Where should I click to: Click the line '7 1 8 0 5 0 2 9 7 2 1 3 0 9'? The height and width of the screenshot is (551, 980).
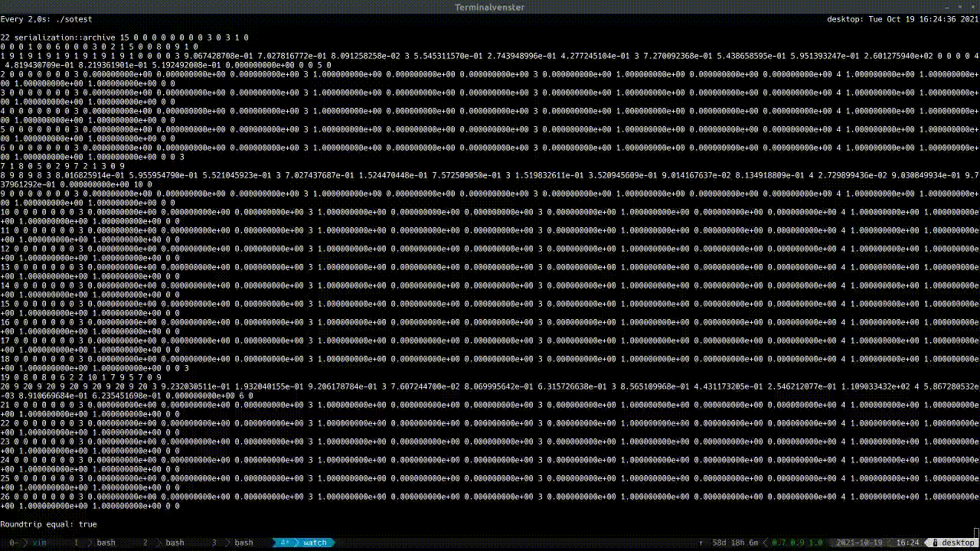(62, 165)
